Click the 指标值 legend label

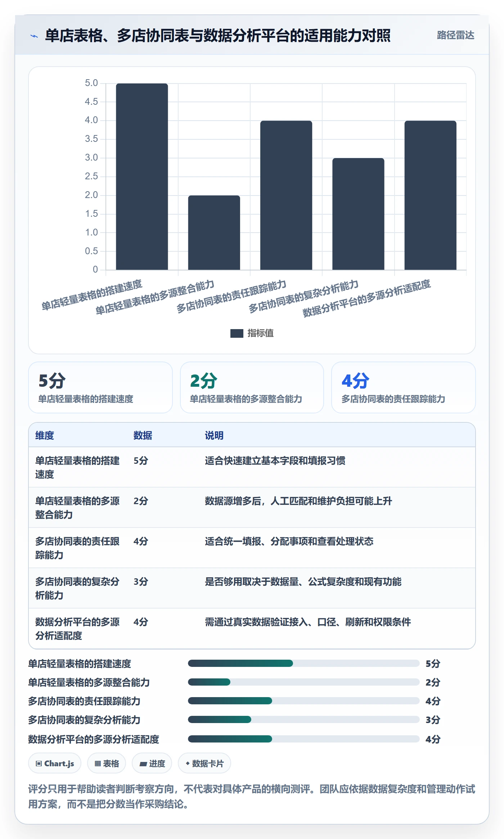260,333
